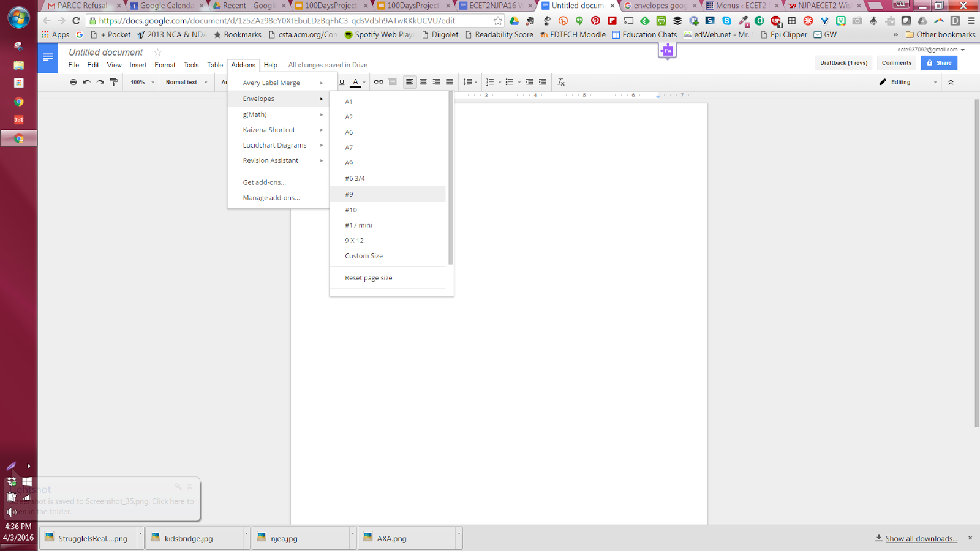The height and width of the screenshot is (551, 980).
Task: Open line spacing dropdown
Action: 470,82
